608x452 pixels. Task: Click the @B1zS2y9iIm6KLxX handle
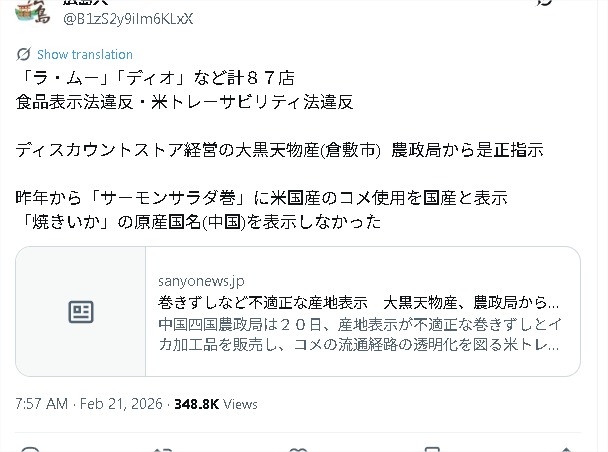click(128, 19)
